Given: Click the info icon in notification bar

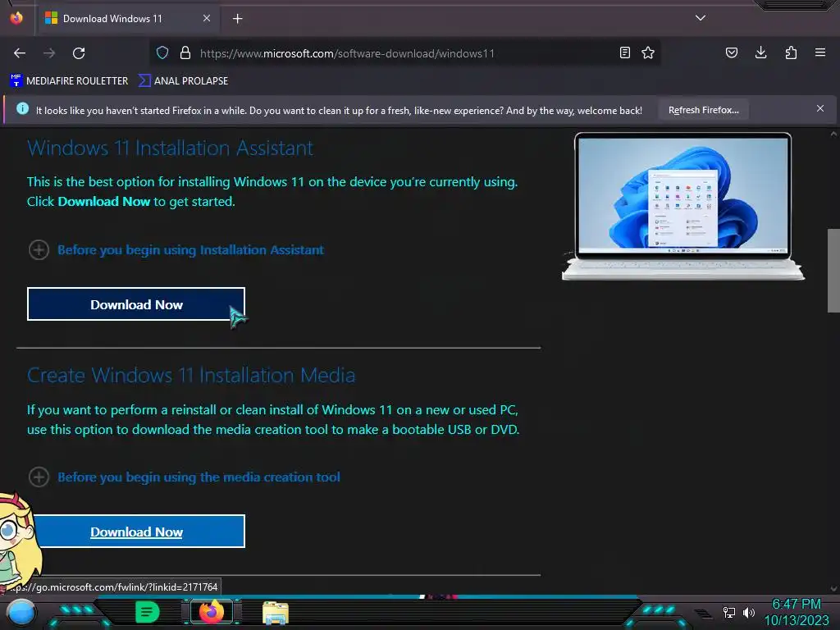Looking at the screenshot, I should point(22,109).
